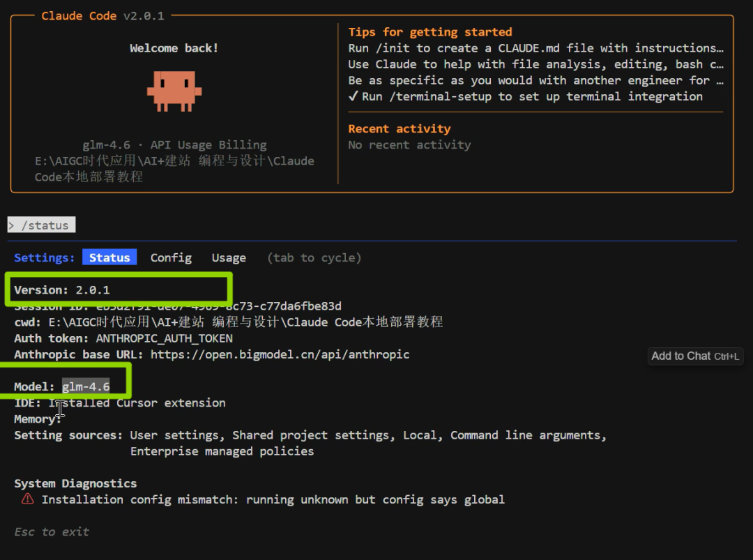Viewport: 753px width, 560px height.
Task: Click the Recent activity heading
Action: tap(400, 129)
